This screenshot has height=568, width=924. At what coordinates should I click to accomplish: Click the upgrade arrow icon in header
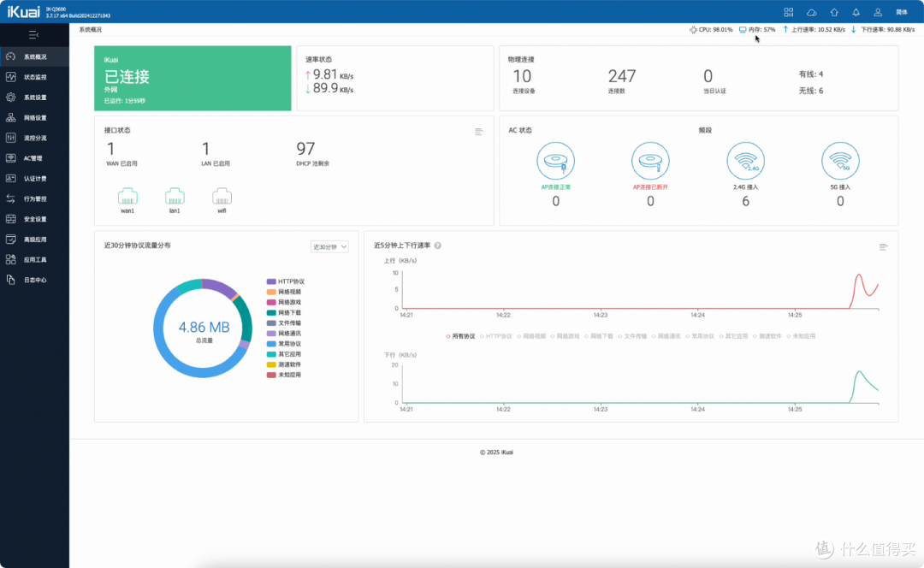pos(834,12)
